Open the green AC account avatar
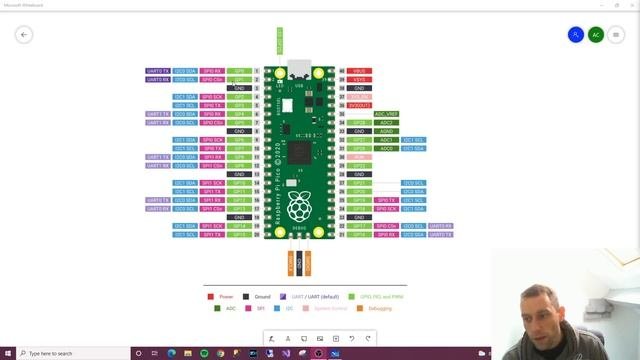Viewport: 640px width, 360px height. point(596,35)
